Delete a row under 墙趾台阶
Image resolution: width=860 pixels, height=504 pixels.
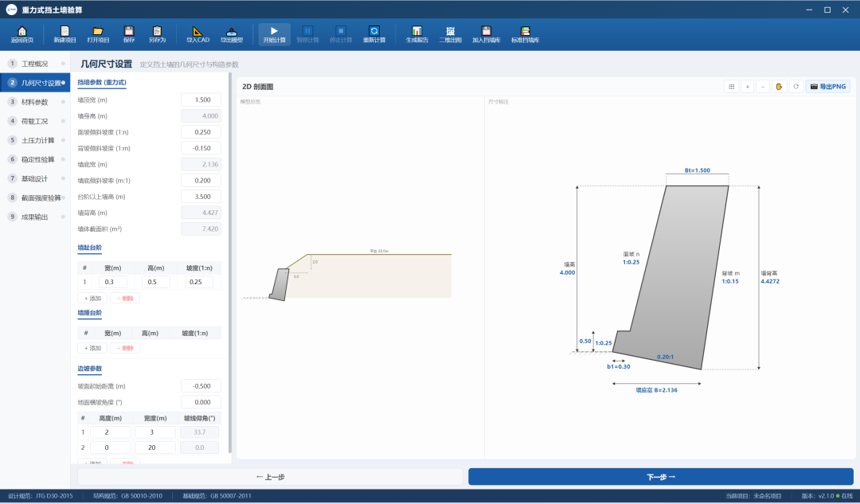125,299
